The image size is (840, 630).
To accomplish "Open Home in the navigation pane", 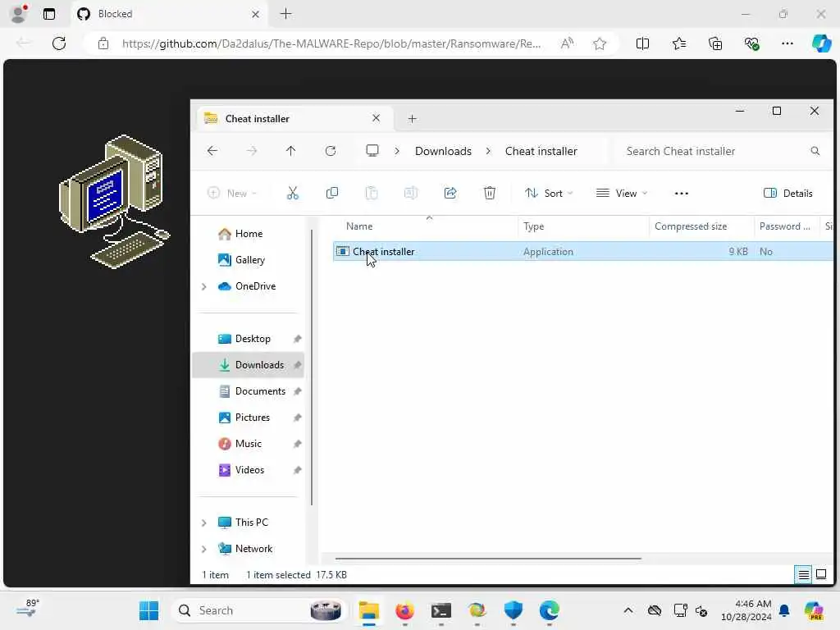I will coord(249,234).
